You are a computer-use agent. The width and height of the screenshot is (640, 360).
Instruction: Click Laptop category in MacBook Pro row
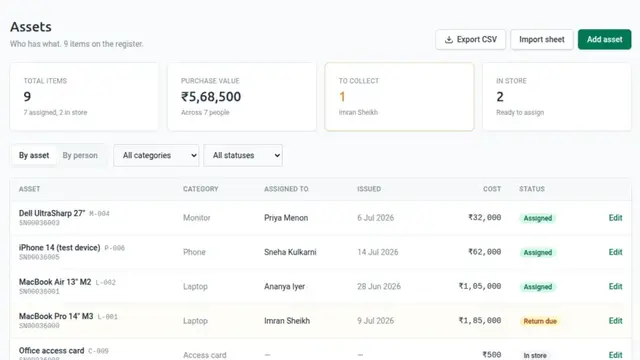point(195,321)
